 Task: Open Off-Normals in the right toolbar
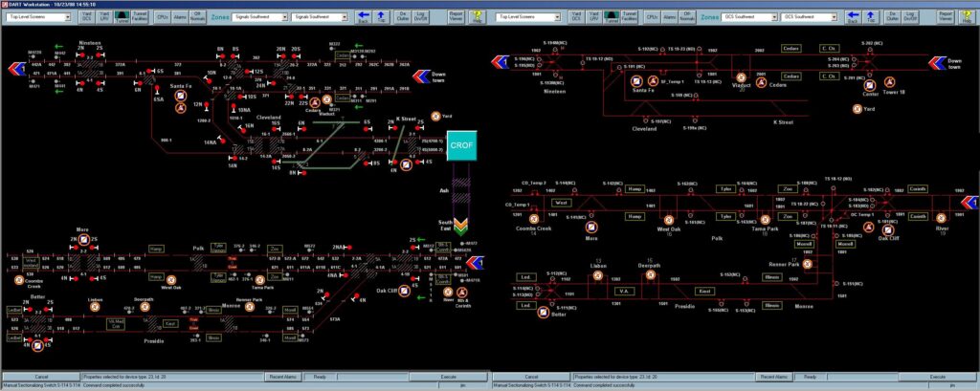[687, 17]
